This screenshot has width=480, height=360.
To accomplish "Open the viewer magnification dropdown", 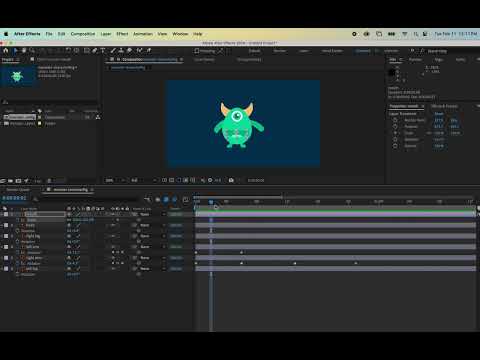I will [x=115, y=180].
